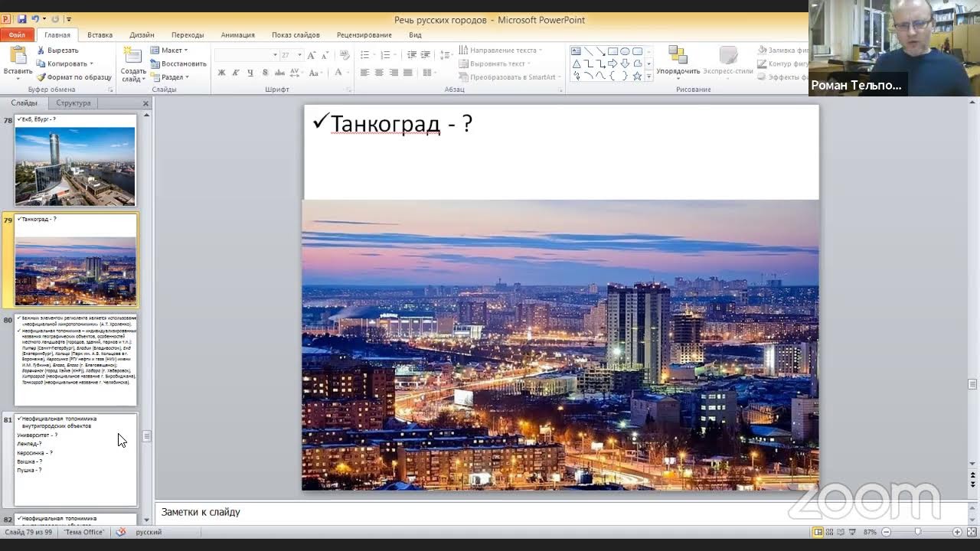Click Восстановить to reset slide

(x=178, y=64)
